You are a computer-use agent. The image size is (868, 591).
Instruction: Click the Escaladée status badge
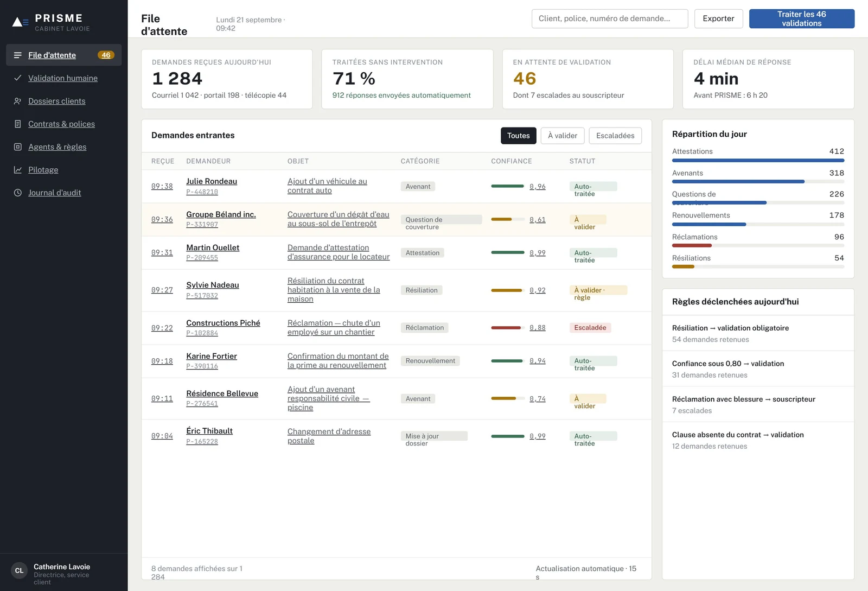pos(590,328)
